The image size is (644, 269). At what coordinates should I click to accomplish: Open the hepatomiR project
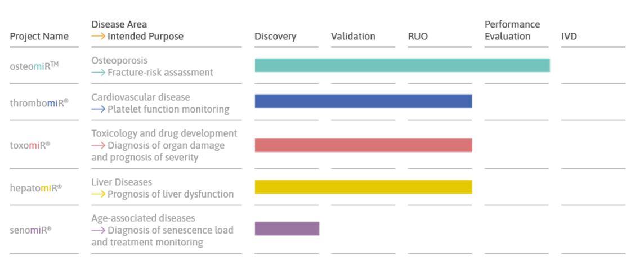tap(36, 187)
